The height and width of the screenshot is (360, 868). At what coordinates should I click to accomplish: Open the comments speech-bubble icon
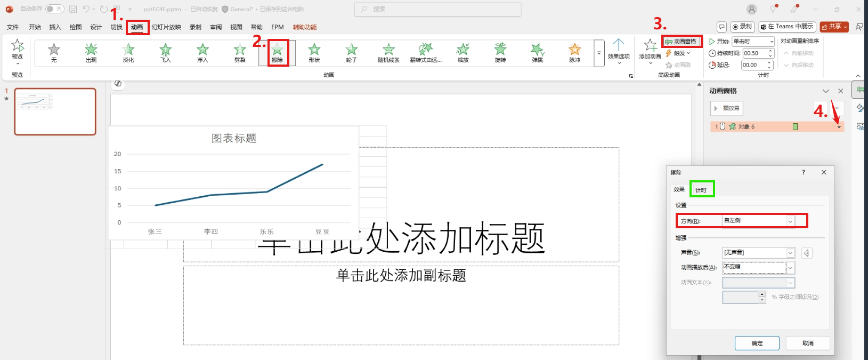point(721,27)
